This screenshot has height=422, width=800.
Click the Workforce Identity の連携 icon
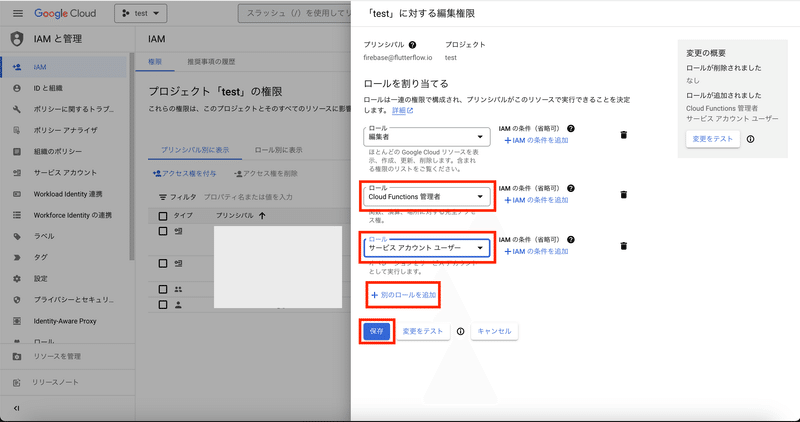pyautogui.click(x=17, y=215)
